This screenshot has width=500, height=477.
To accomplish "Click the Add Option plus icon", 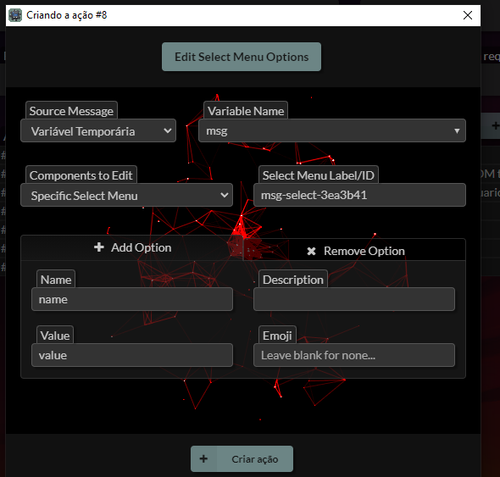I will (x=99, y=247).
